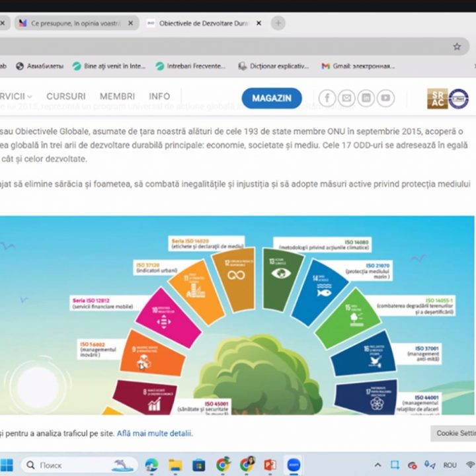The image size is (476, 476).
Task: Open File Explorer from the taskbar
Action: (175, 465)
